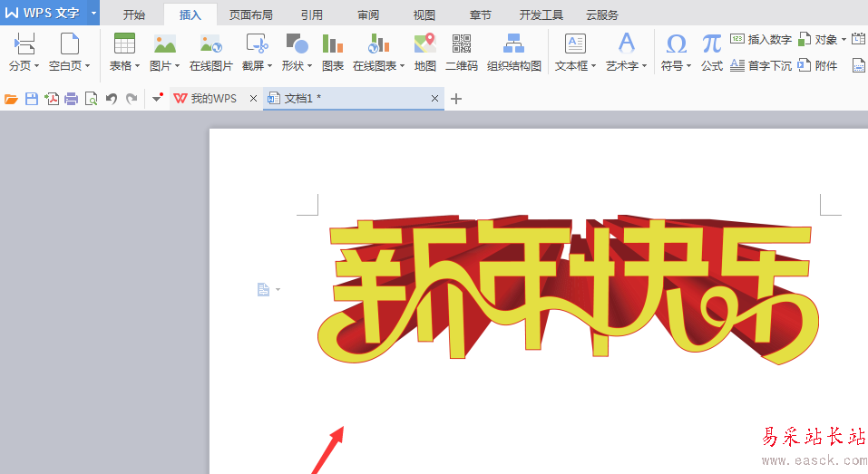868x474 pixels.
Task: Redo the last undone action
Action: click(132, 99)
